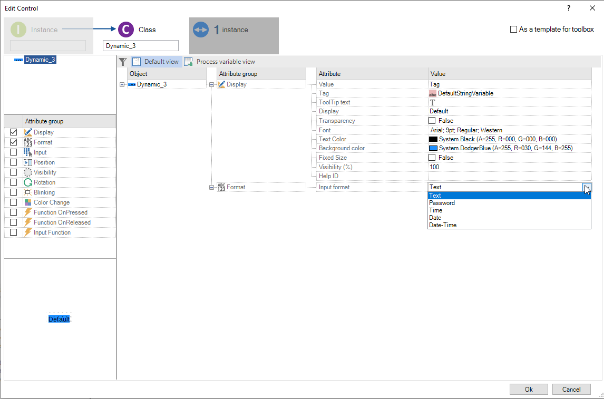Click the Display pencil icon in group list
The width and height of the screenshot is (605, 400).
click(x=28, y=132)
